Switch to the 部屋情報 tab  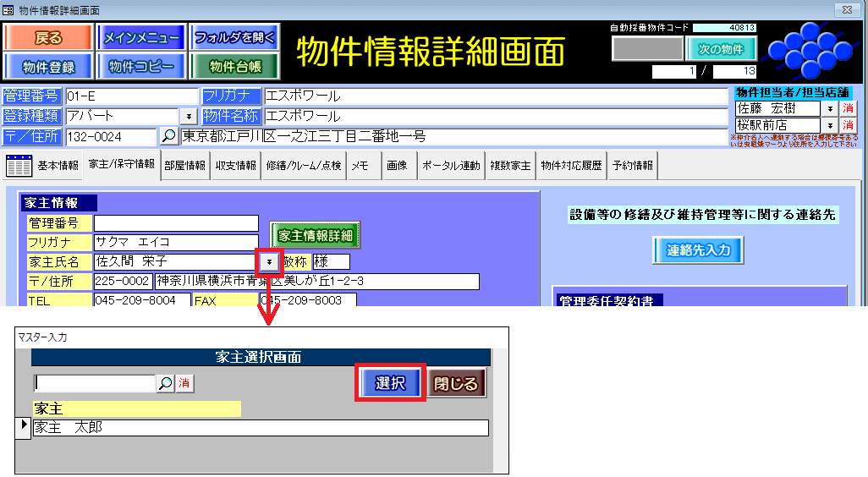point(184,166)
